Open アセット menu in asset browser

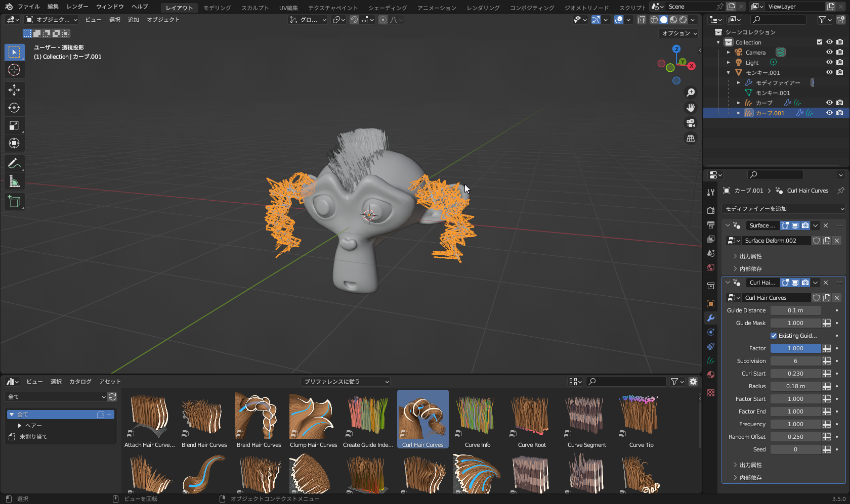(x=110, y=382)
